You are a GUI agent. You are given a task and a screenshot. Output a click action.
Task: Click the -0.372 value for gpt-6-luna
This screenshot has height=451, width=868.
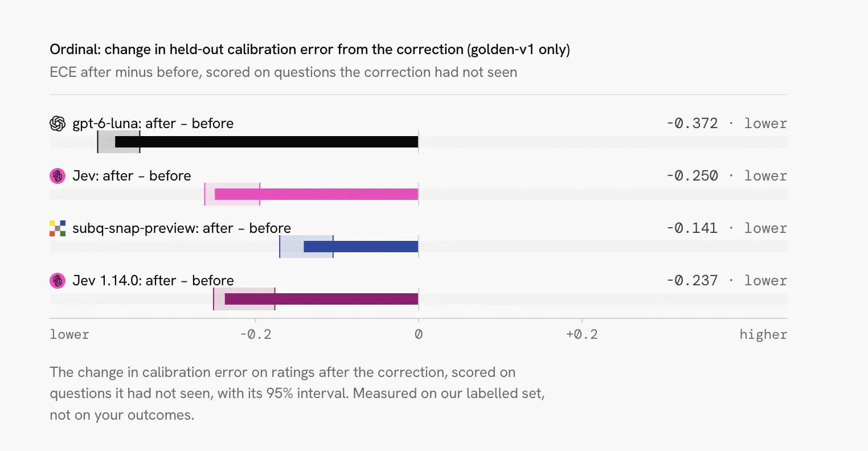coord(692,124)
